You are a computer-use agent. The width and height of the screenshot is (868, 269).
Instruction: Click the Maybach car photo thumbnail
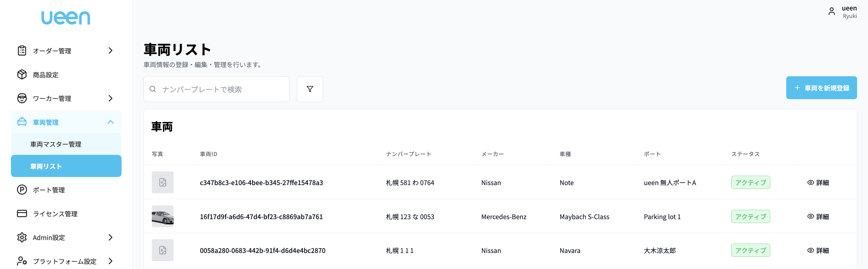(162, 216)
